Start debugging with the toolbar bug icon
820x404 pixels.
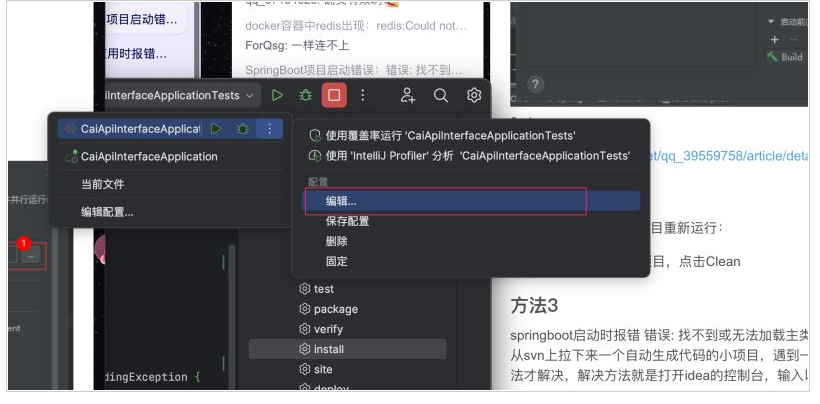(305, 95)
